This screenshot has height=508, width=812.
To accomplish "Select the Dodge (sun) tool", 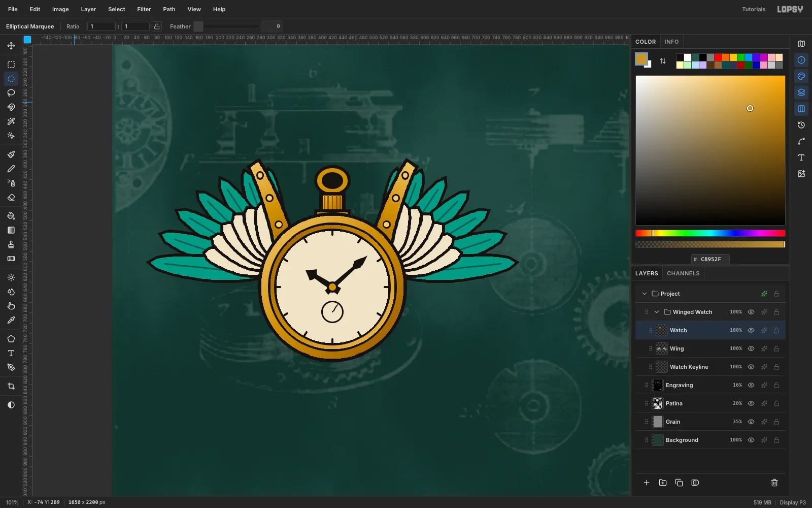I will click(x=11, y=277).
